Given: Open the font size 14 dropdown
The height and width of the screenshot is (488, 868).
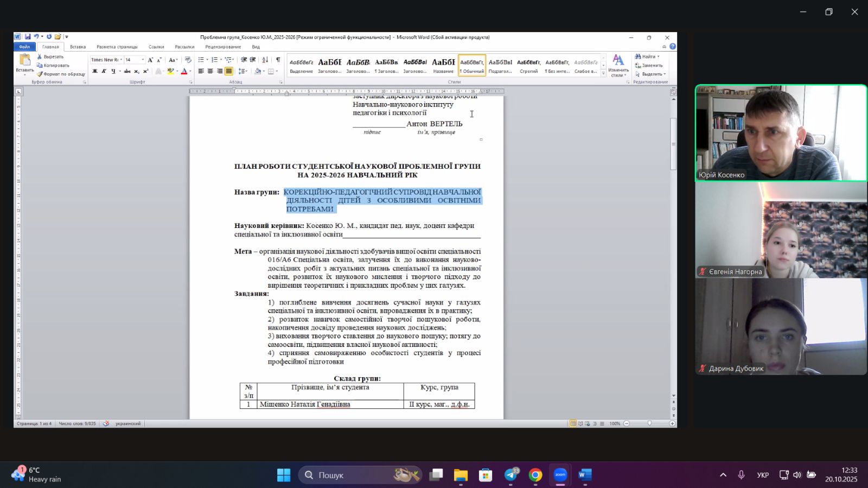Looking at the screenshot, I should click(143, 60).
